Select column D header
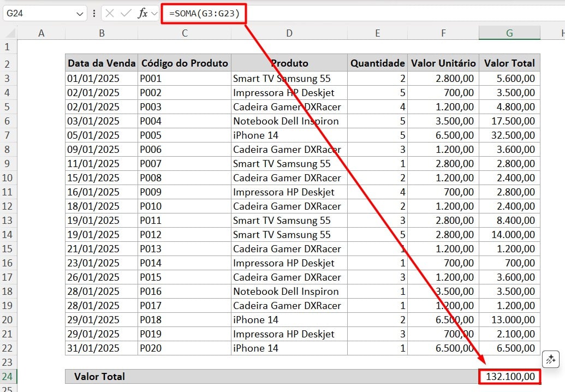This screenshot has height=392, width=565. coord(289,33)
